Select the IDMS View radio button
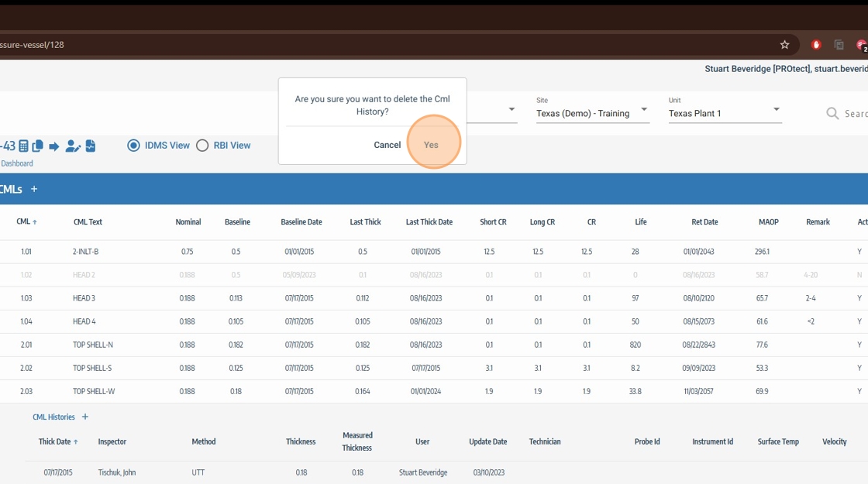This screenshot has width=868, height=484. (134, 146)
